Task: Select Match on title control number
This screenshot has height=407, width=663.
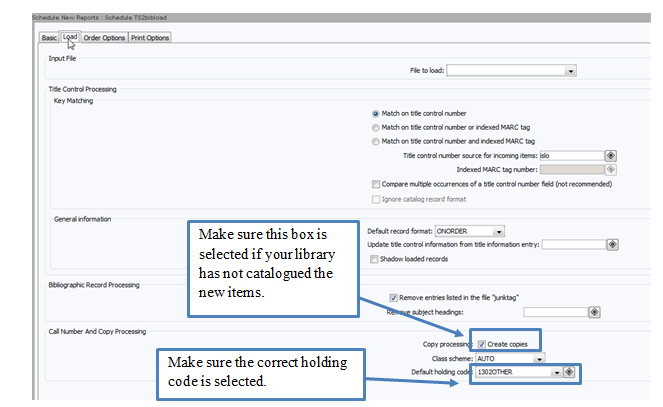Action: point(375,114)
